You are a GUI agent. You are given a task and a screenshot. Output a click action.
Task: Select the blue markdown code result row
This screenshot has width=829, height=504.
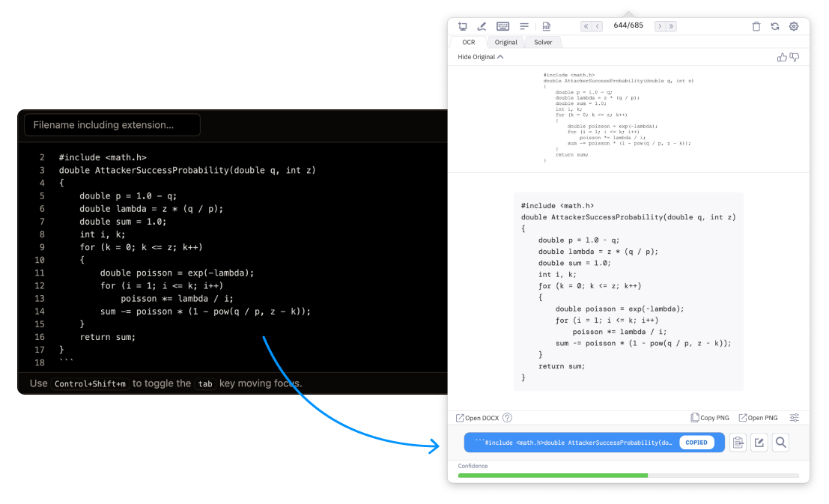click(x=595, y=443)
